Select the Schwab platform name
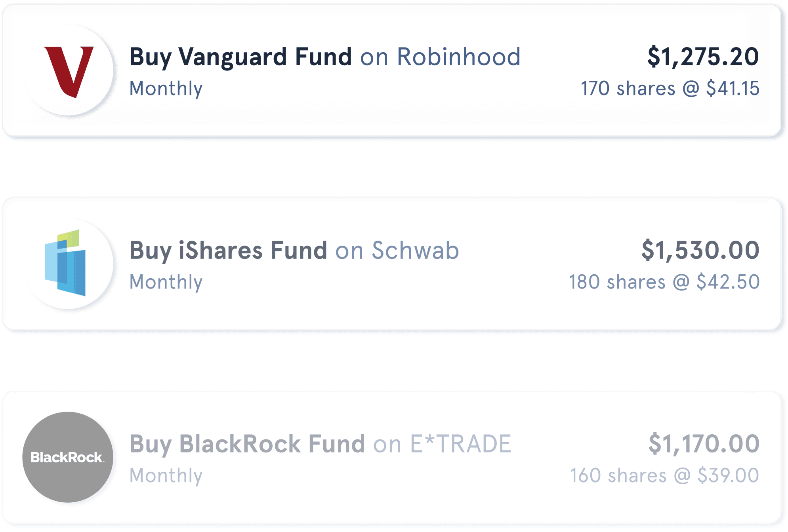The height and width of the screenshot is (532, 788). click(415, 251)
